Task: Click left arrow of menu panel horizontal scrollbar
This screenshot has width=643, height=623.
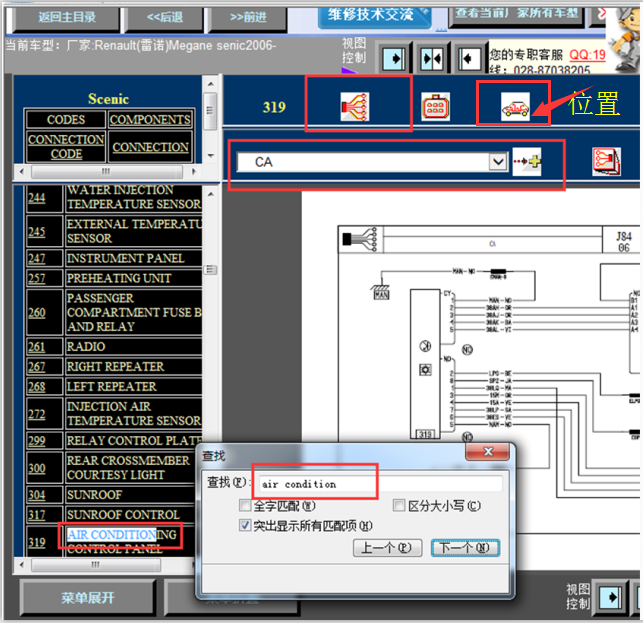Action: [22, 171]
